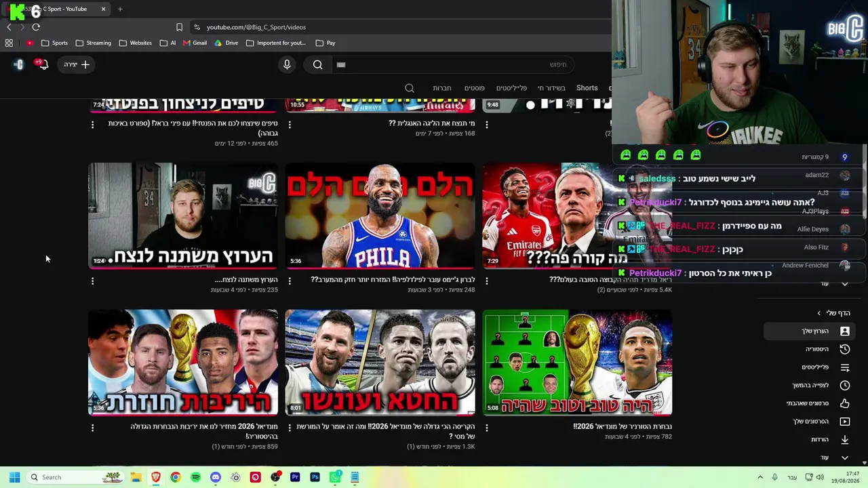Open Downloads in the sidebar

830,439
